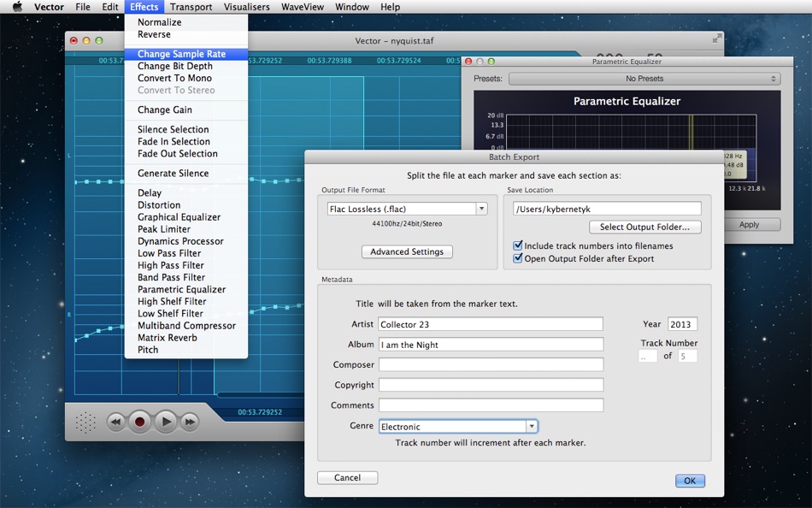Choose Change Gain menu entry
This screenshot has height=508, width=812.
[186, 109]
